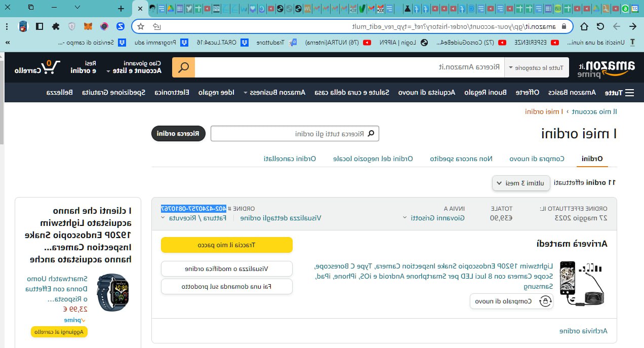This screenshot has width=644, height=348.
Task: Click the browser home icon
Action: click(584, 26)
